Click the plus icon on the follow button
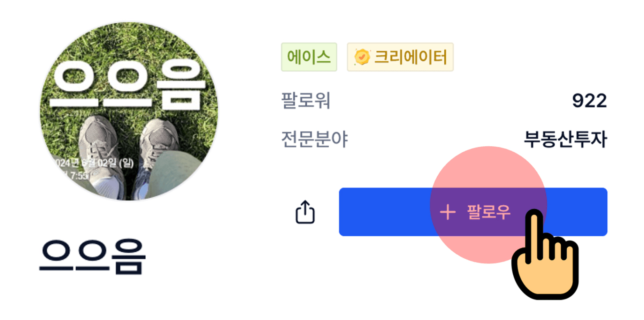 [448, 212]
